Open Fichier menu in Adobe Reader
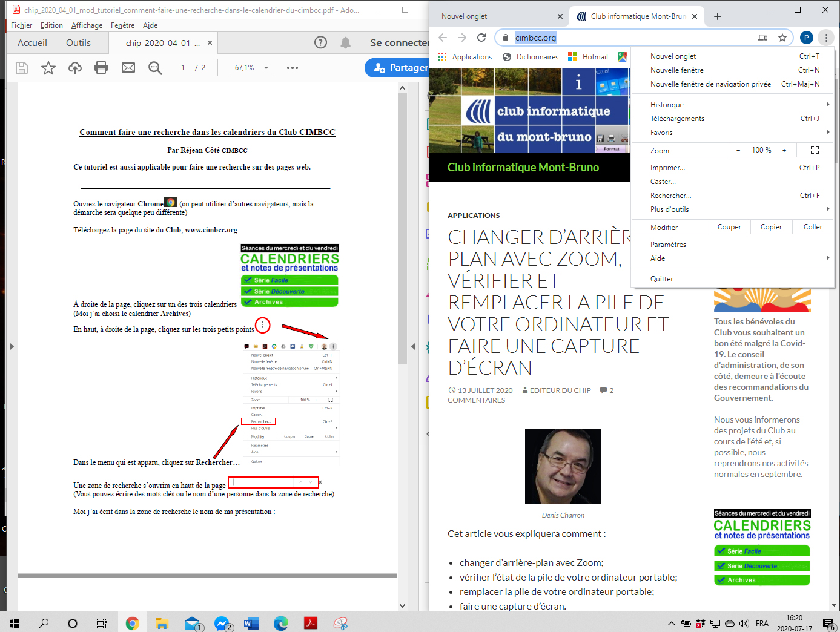 [x=21, y=25]
